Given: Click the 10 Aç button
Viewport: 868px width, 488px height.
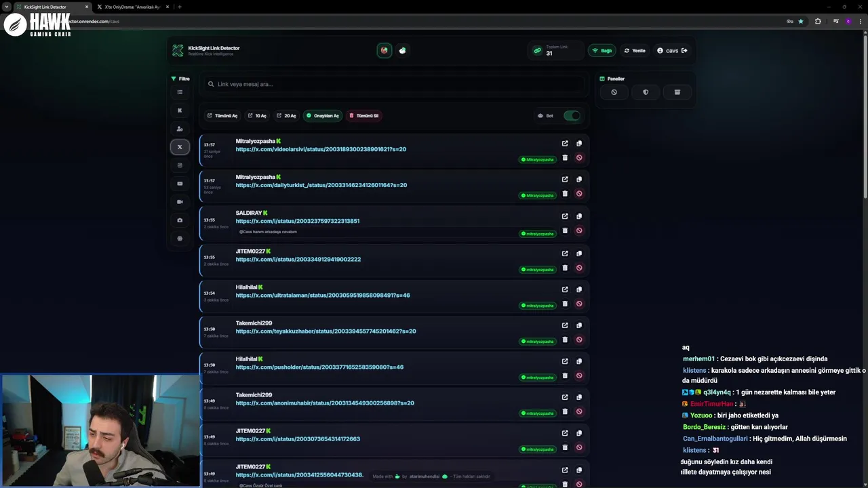Looking at the screenshot, I should tap(257, 116).
